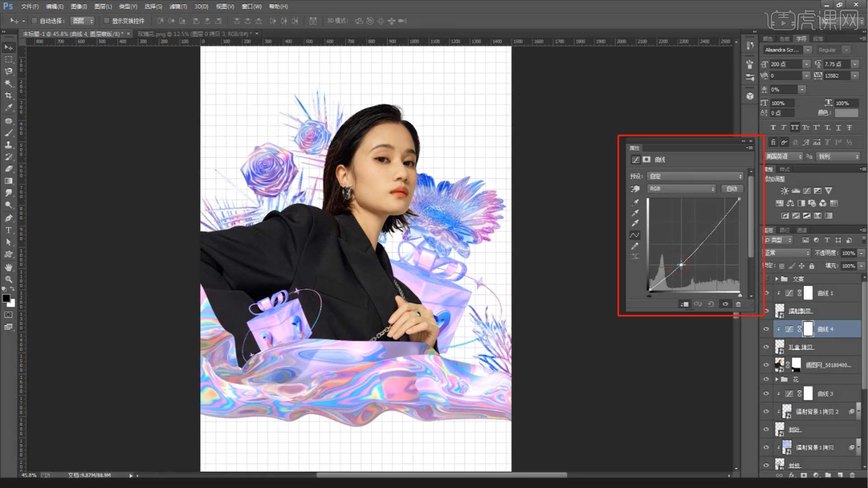Click the white point slider under curve

coord(740,295)
